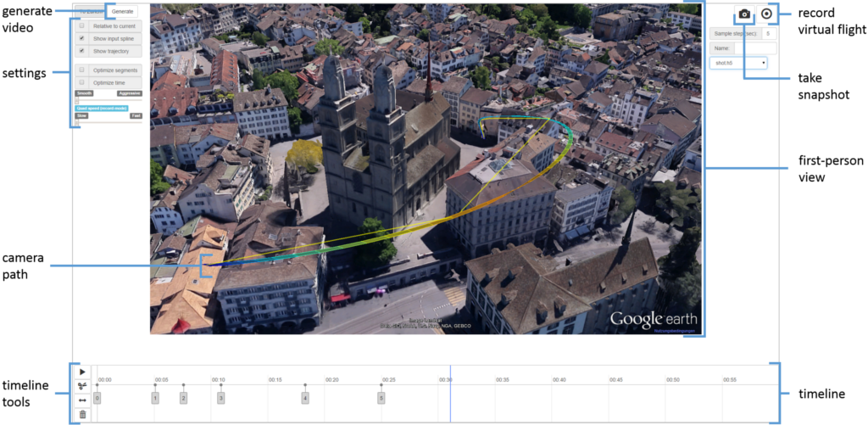Select the scissors cut tool

pos(82,386)
